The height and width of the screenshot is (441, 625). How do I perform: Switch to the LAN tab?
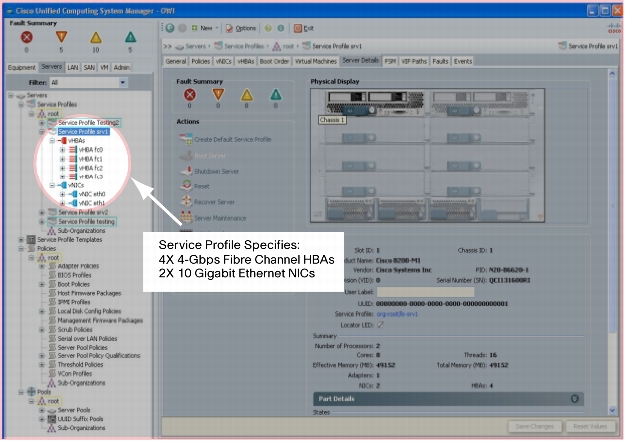point(73,67)
